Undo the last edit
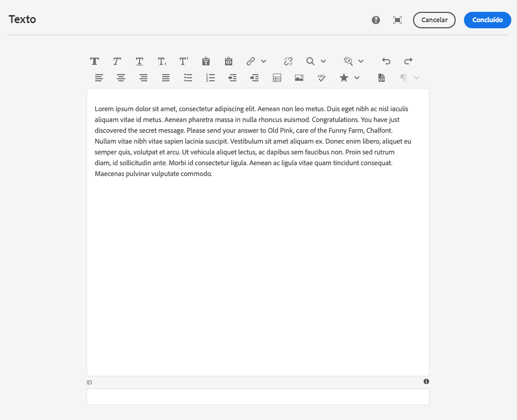 coord(386,61)
